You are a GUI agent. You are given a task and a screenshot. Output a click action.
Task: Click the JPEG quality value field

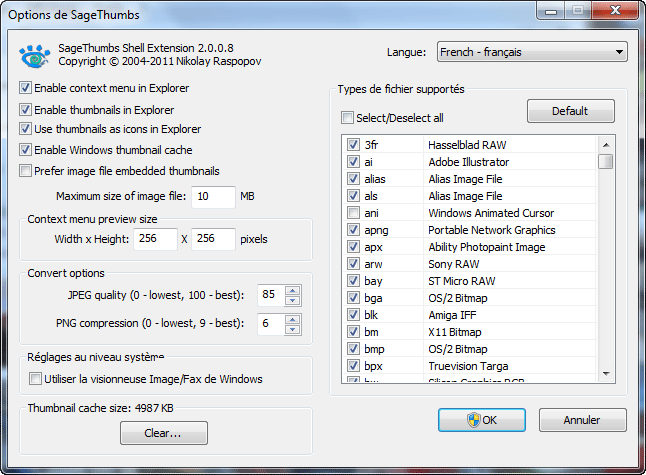click(x=271, y=295)
